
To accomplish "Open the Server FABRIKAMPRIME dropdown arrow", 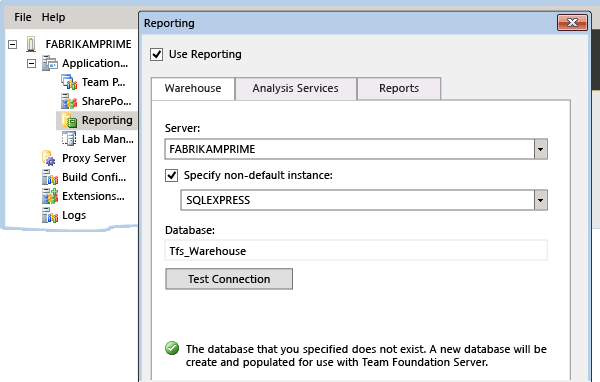I will tap(540, 149).
